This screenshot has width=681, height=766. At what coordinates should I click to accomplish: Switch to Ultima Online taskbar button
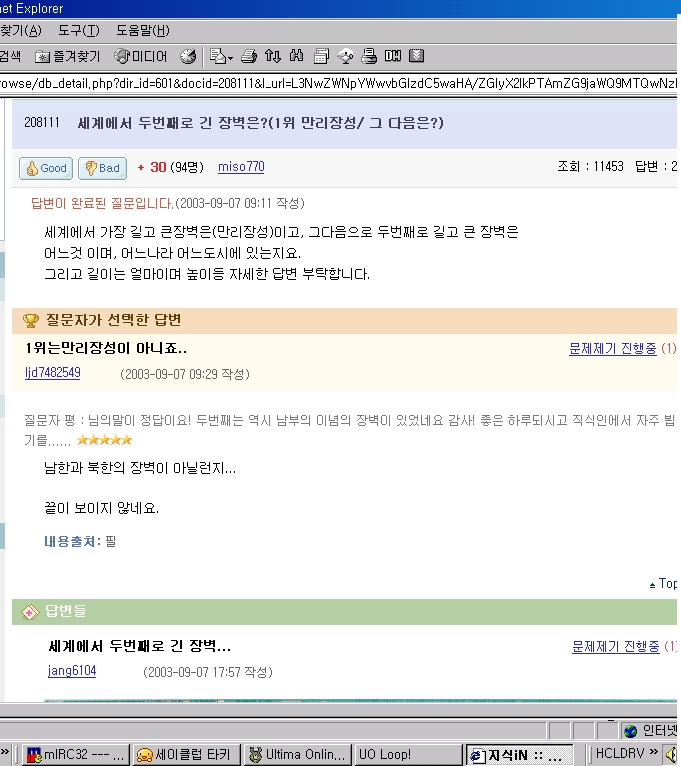click(x=298, y=755)
